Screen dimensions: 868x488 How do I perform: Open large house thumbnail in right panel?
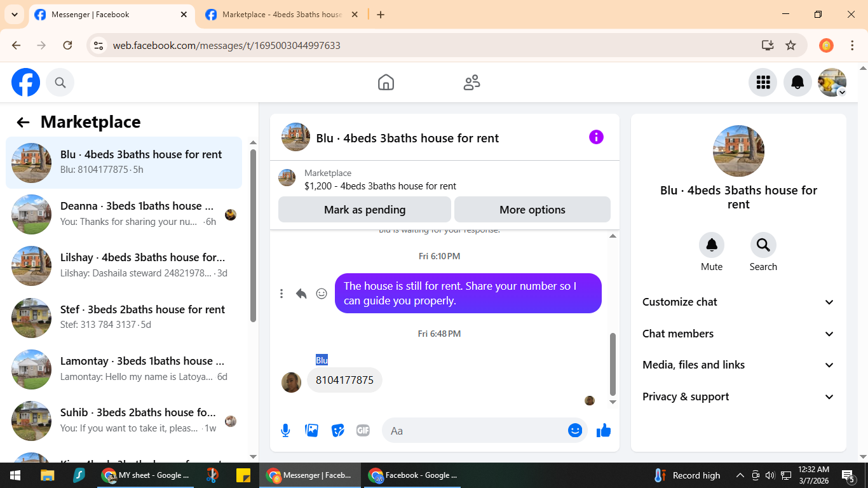738,151
